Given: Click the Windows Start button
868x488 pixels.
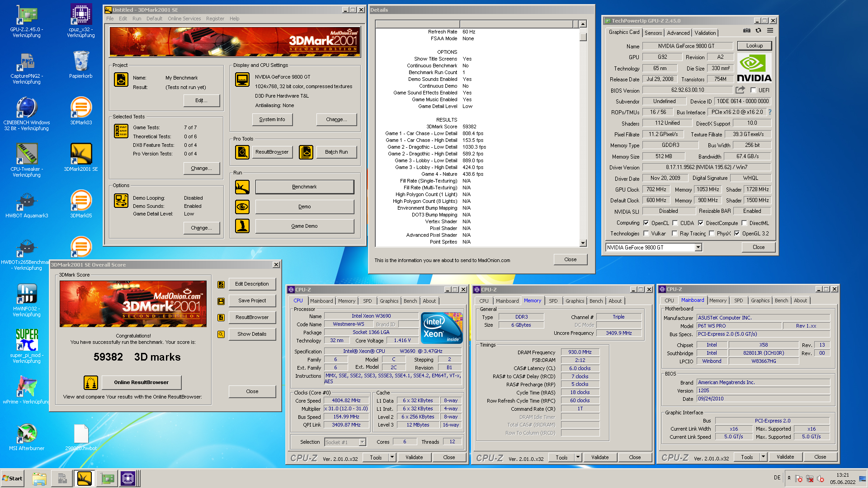Looking at the screenshot, I should (12, 479).
